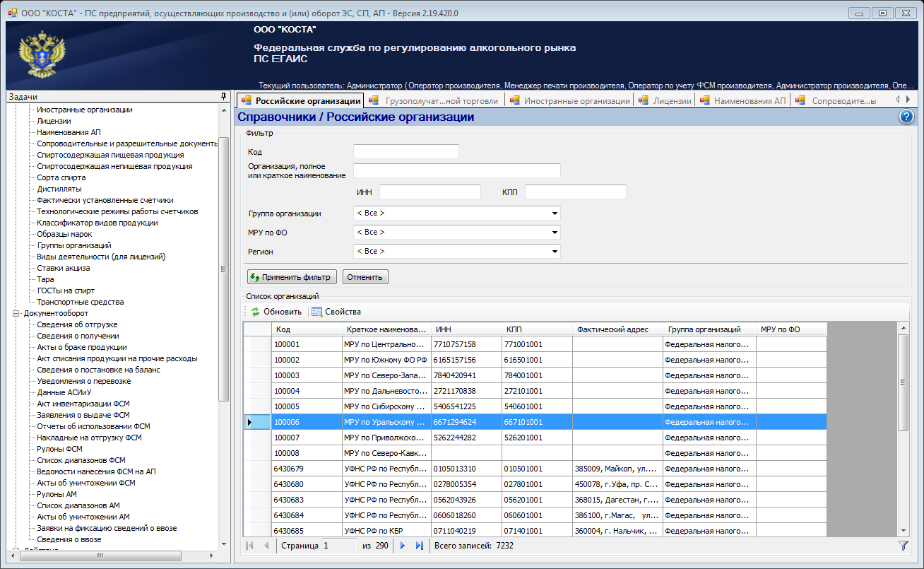The image size is (924, 569).
Task: Sort by Группа организаций column header
Action: click(x=709, y=329)
